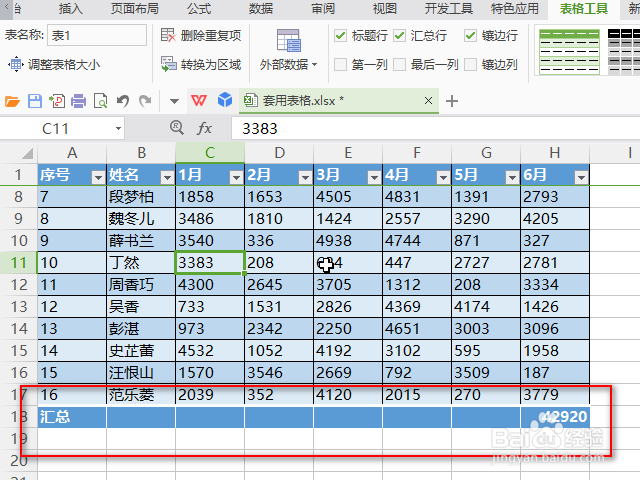Open the 开发工具 (Developer) ribbon tab
This screenshot has width=640, height=480.
449,8
